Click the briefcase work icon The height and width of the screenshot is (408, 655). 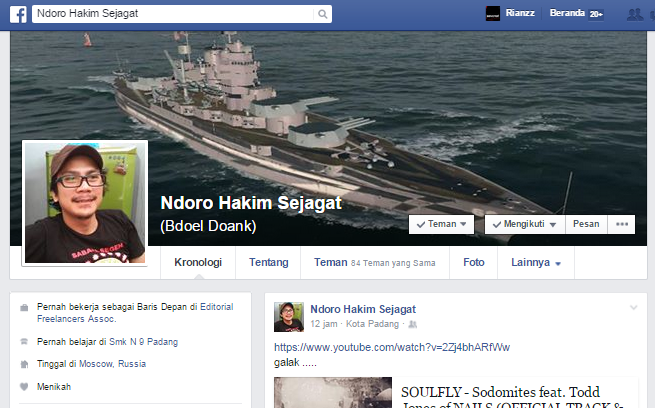click(x=24, y=308)
